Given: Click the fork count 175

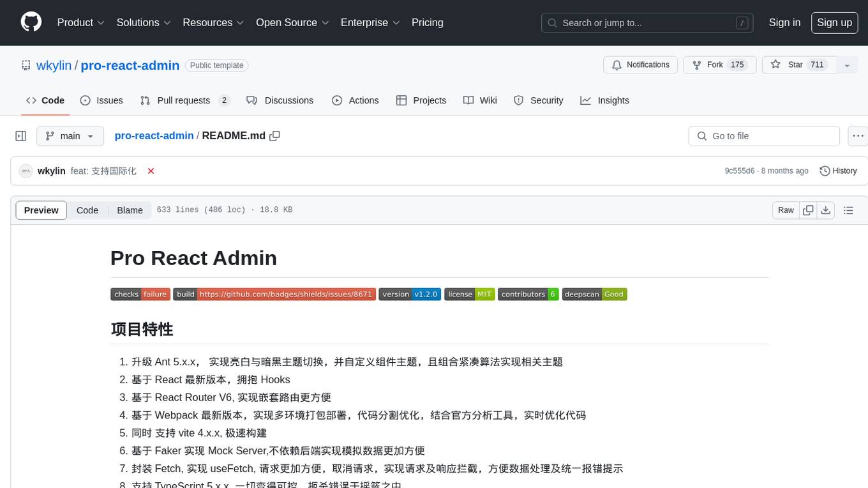Looking at the screenshot, I should pos(737,65).
